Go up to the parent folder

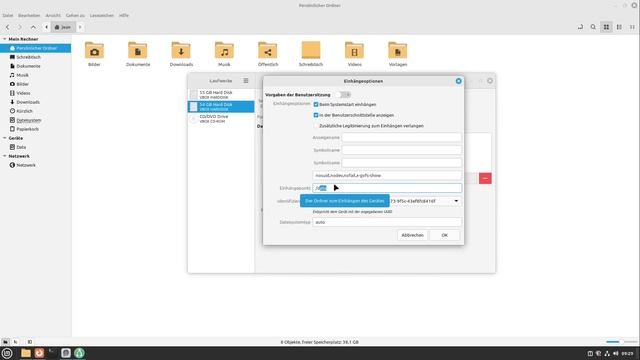(x=33, y=27)
